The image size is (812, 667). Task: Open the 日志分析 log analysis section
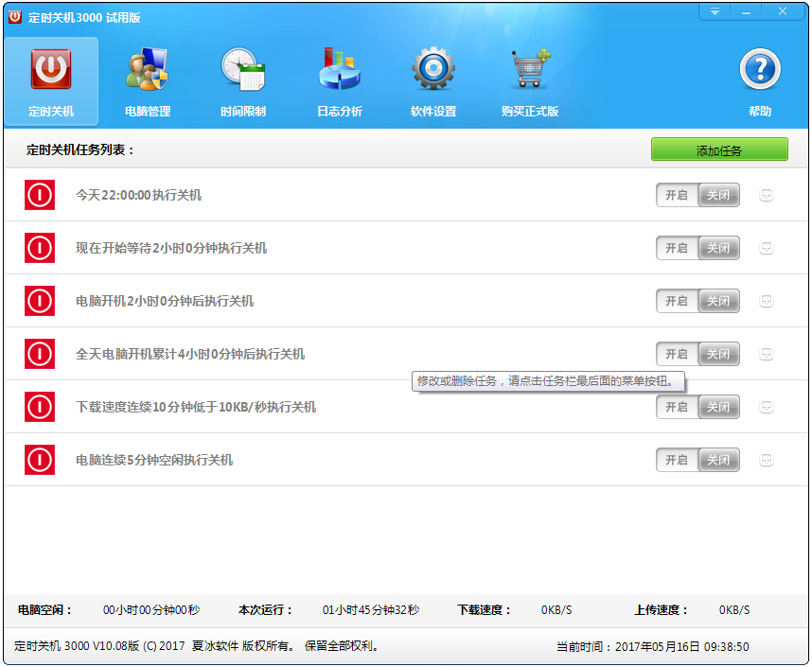tap(339, 81)
